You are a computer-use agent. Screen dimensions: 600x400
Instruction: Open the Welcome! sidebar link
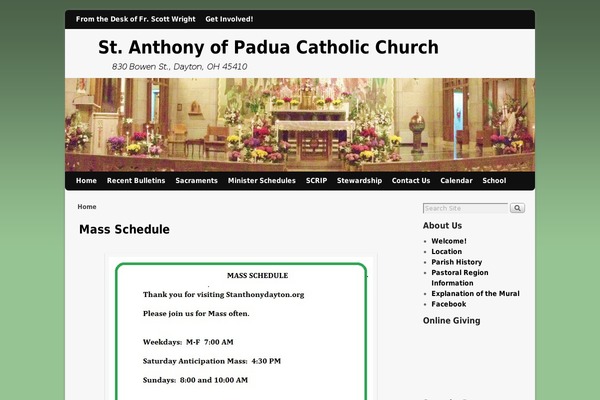[449, 241]
